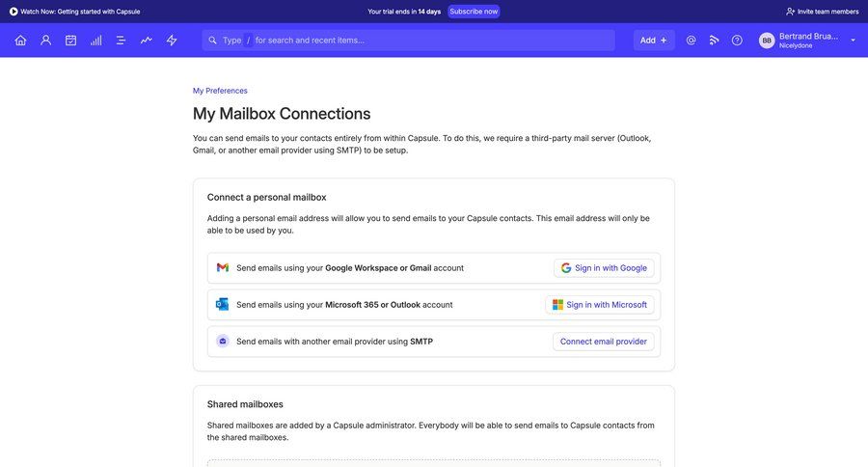Click Subscribe now in trial banner
The image size is (868, 467).
click(474, 12)
